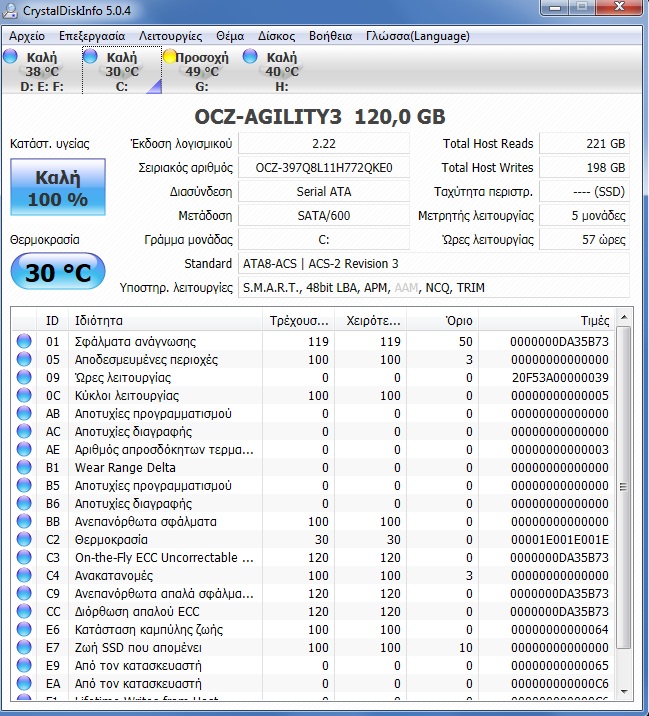Click the status orb of attribute AB
Screen dimensions: 649x716
(24, 413)
